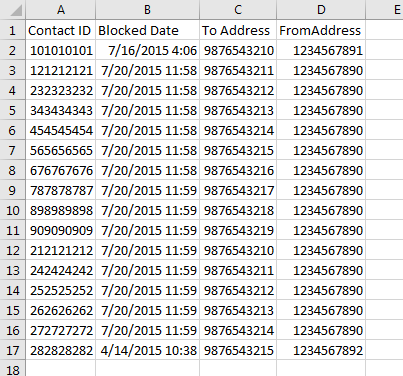This screenshot has height=376, width=403.
Task: Select column A header
Action: [61, 10]
